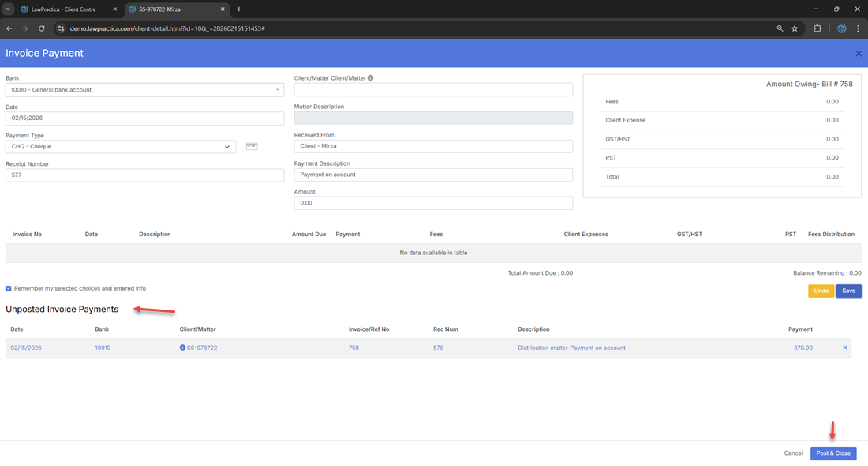Click the info icon beside SS-978722
This screenshot has width=868, height=466.
pos(182,348)
